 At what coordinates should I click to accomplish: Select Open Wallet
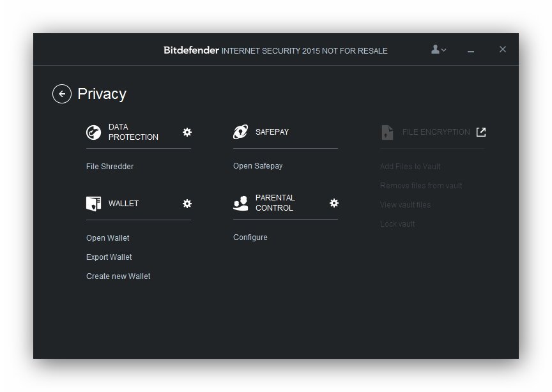pos(108,238)
